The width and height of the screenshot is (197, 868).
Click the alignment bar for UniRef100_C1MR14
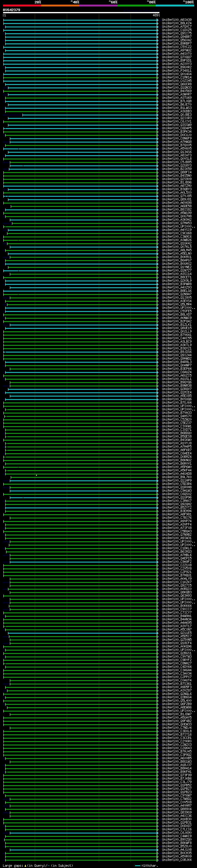point(81,78)
